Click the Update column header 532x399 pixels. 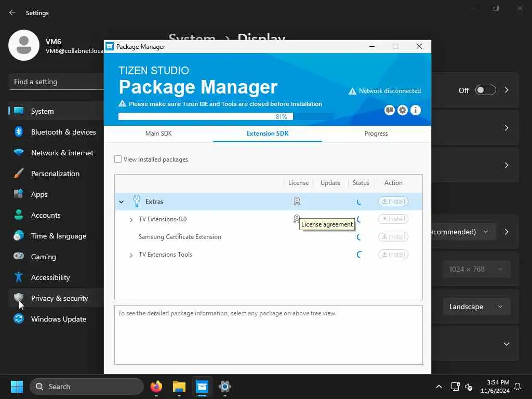click(x=330, y=183)
